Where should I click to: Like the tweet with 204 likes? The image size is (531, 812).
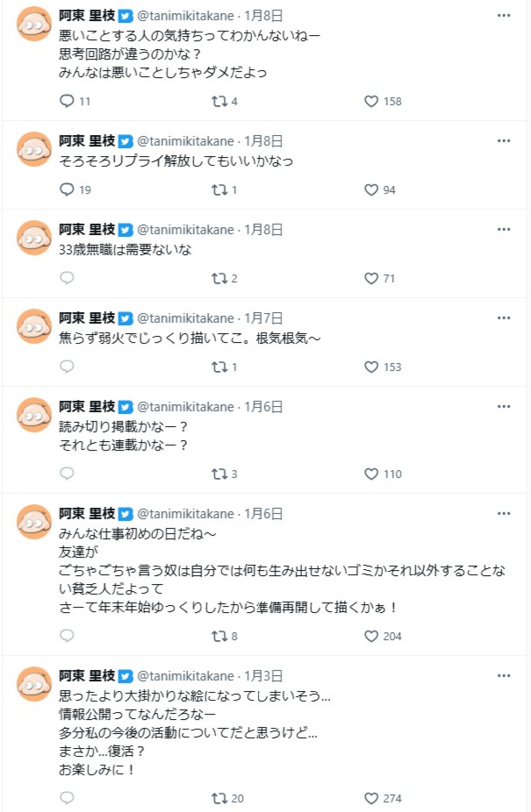point(371,636)
